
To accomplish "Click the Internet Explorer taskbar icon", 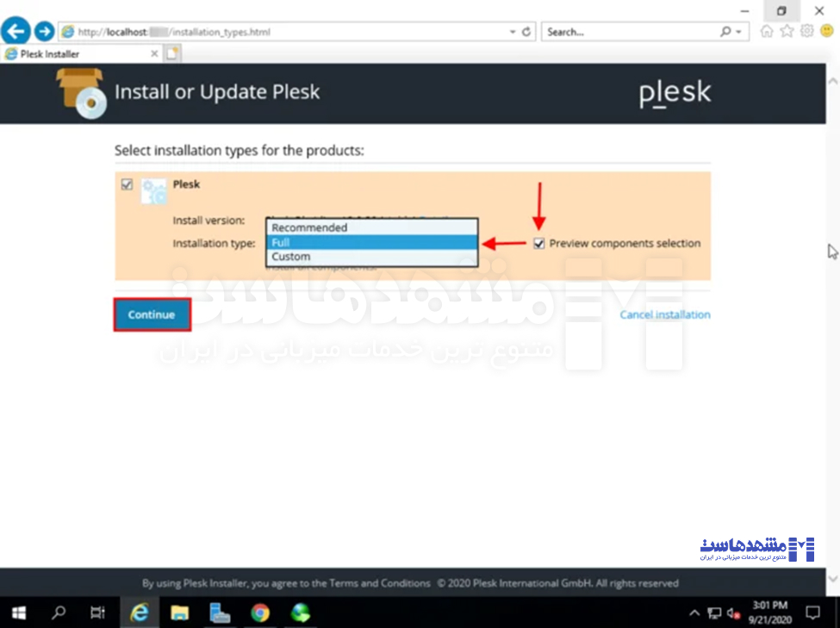I will tap(140, 612).
